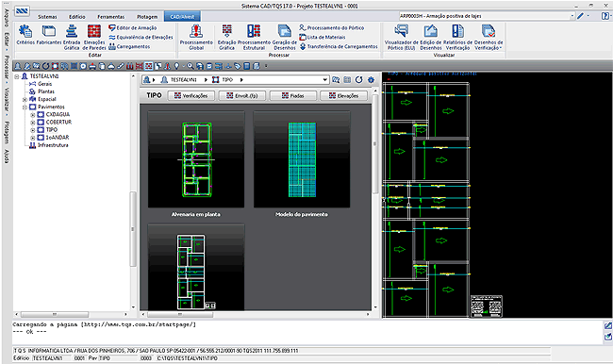Click the Envolt.(fp) button
This screenshot has width=613, height=364.
pyautogui.click(x=242, y=95)
